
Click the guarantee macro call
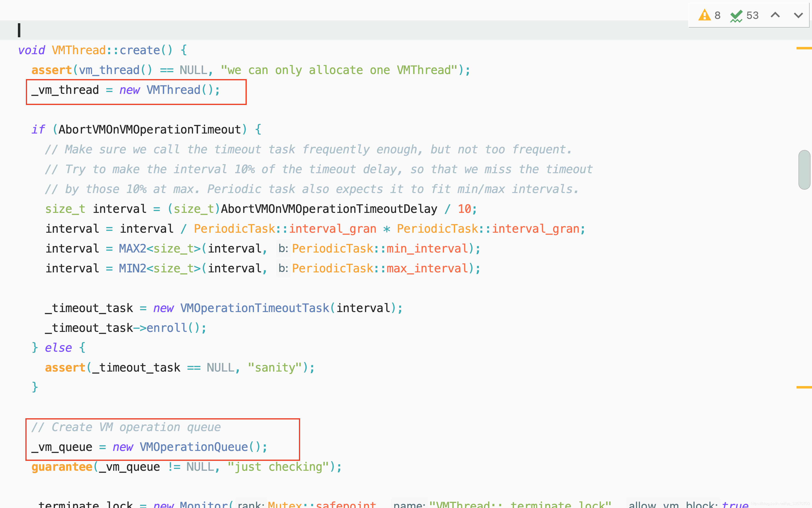(x=62, y=467)
